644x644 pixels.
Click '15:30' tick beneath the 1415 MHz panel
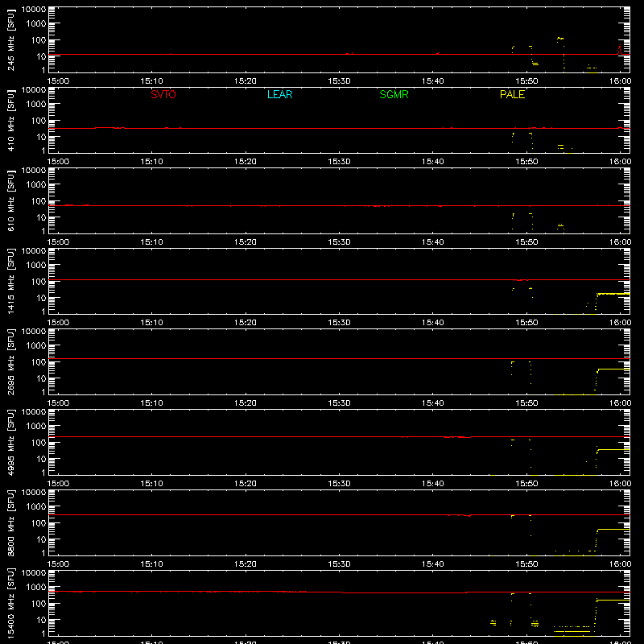(339, 323)
